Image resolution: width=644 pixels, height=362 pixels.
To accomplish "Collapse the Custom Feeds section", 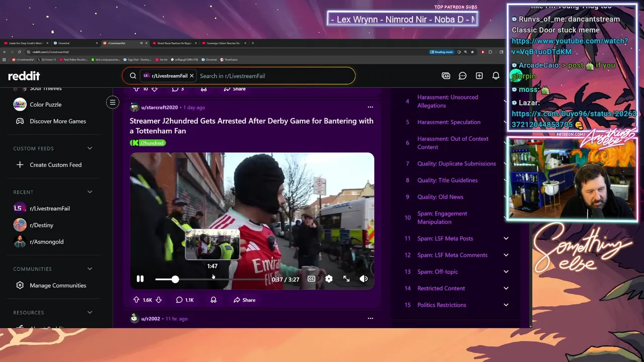I will [90, 148].
